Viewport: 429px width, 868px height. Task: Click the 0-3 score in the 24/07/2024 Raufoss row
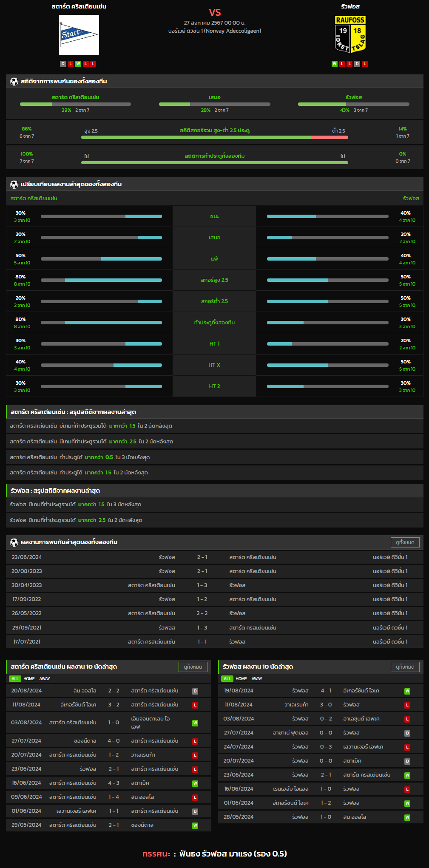coord(326,747)
